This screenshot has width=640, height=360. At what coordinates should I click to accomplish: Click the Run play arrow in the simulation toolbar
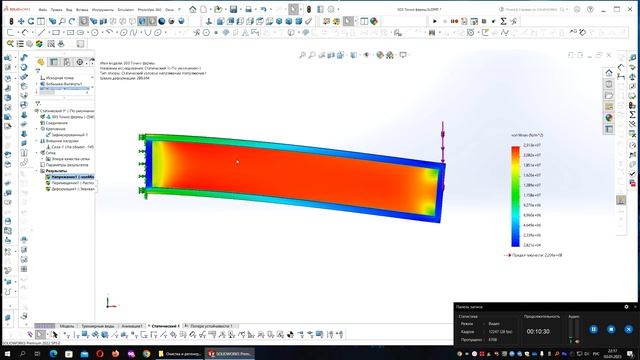[x=435, y=21]
